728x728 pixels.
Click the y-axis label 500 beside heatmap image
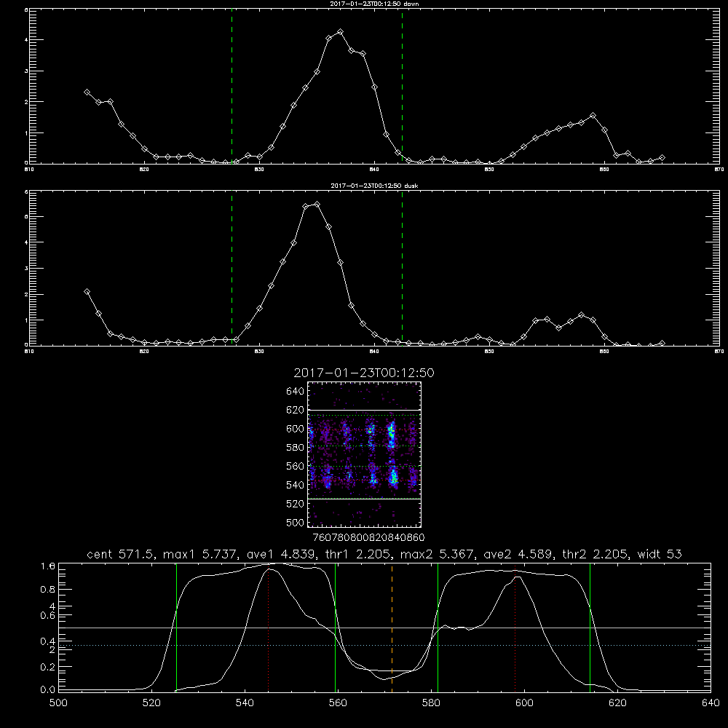[296, 522]
